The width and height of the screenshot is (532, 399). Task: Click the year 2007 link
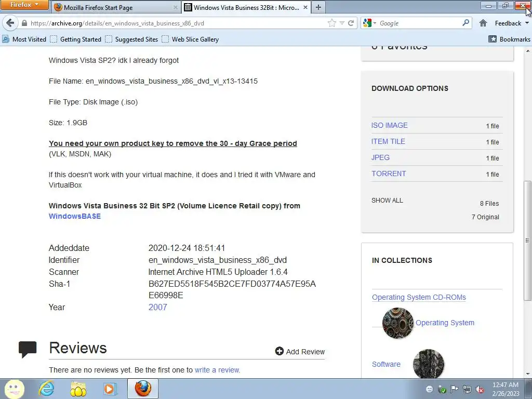[x=158, y=307]
